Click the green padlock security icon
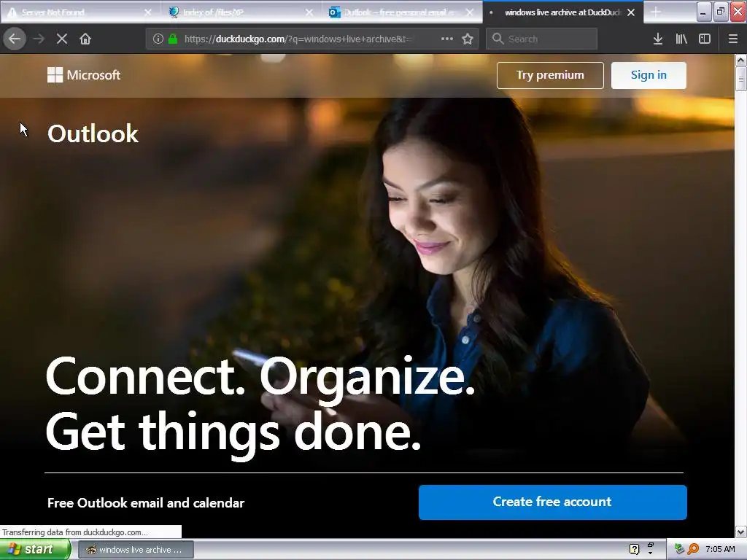 [x=174, y=39]
